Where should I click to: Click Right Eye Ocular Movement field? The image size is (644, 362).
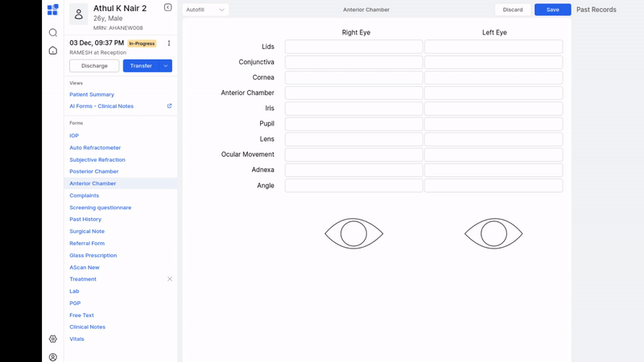click(x=353, y=154)
